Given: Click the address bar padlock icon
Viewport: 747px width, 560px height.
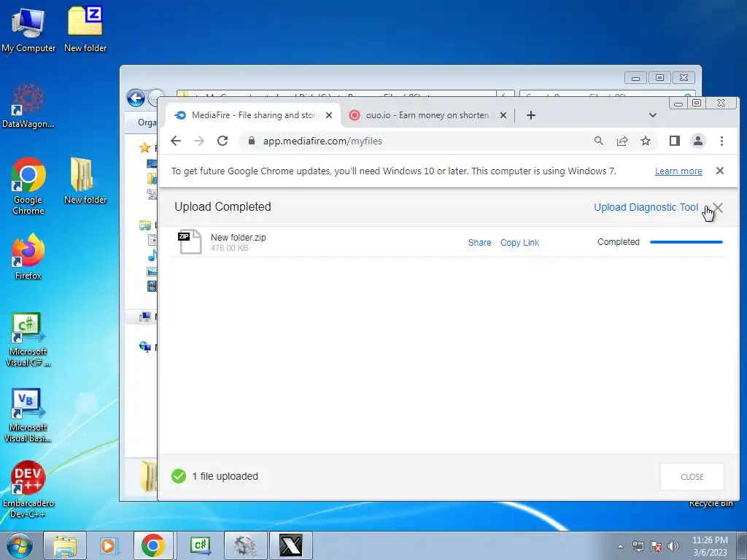Looking at the screenshot, I should click(x=252, y=141).
